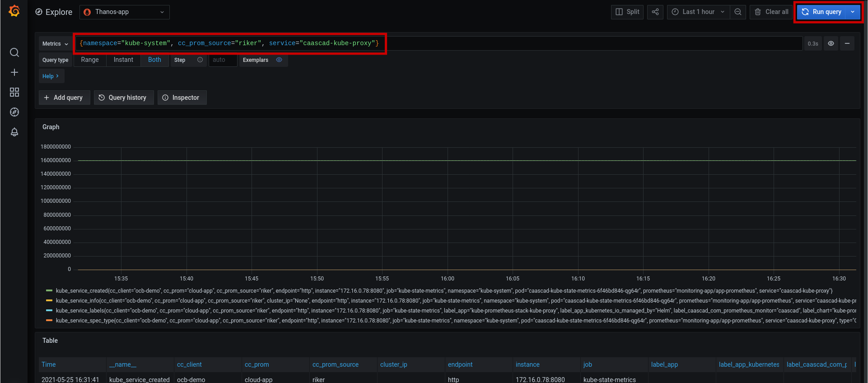868x383 pixels.
Task: Open the Create plus icon in sidebar
Action: (x=14, y=72)
